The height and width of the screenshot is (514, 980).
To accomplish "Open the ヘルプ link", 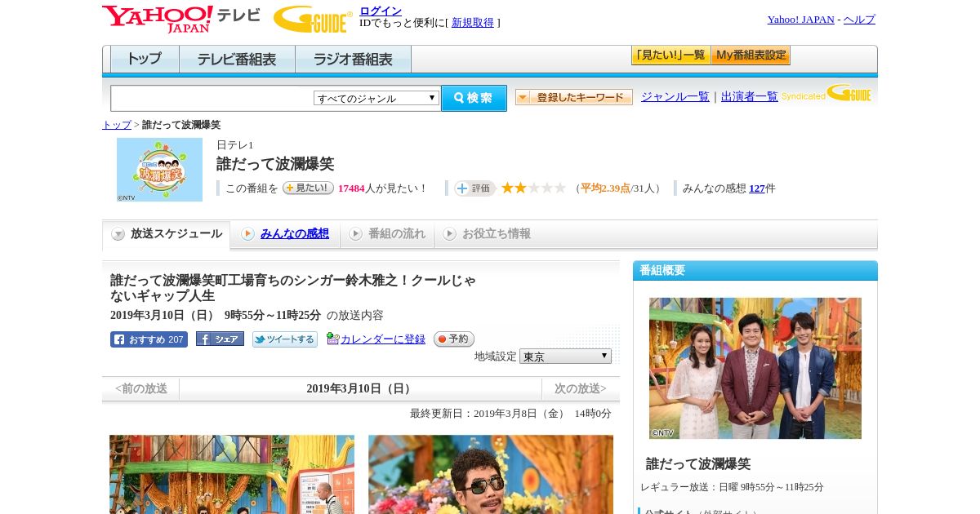I will (859, 19).
